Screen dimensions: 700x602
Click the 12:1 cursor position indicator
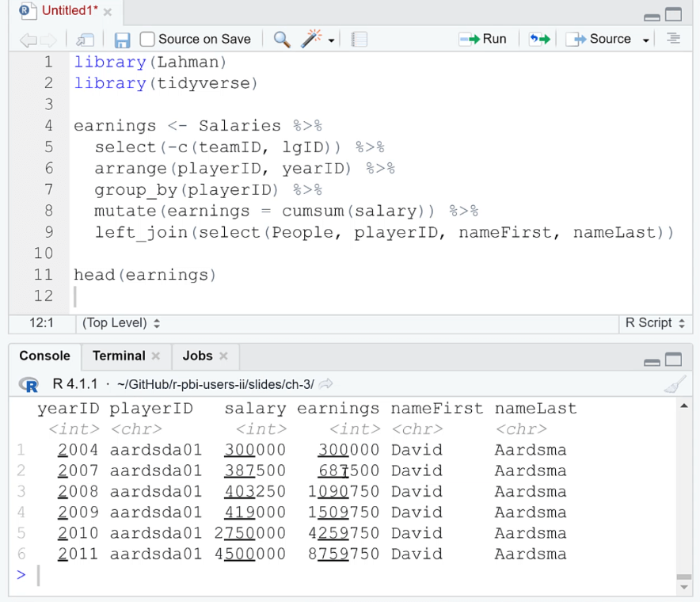tap(41, 323)
